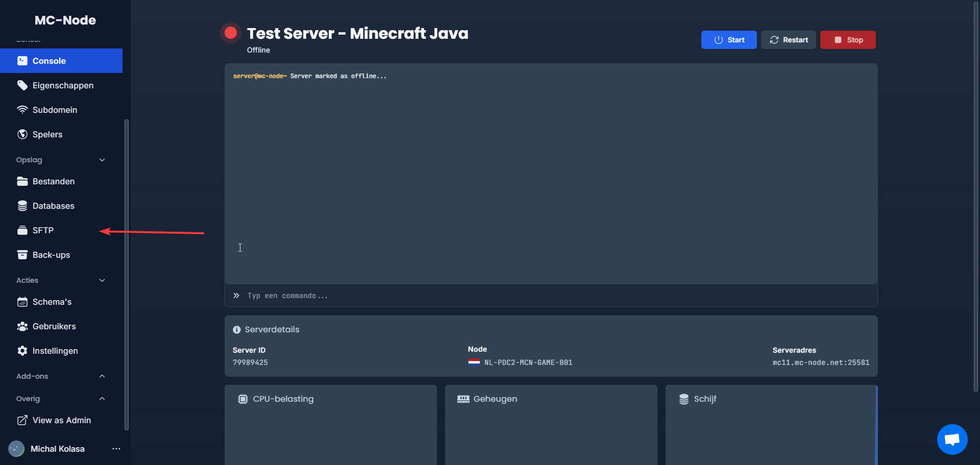Click the Console terminal icon
This screenshot has height=465, width=980.
pyautogui.click(x=22, y=61)
